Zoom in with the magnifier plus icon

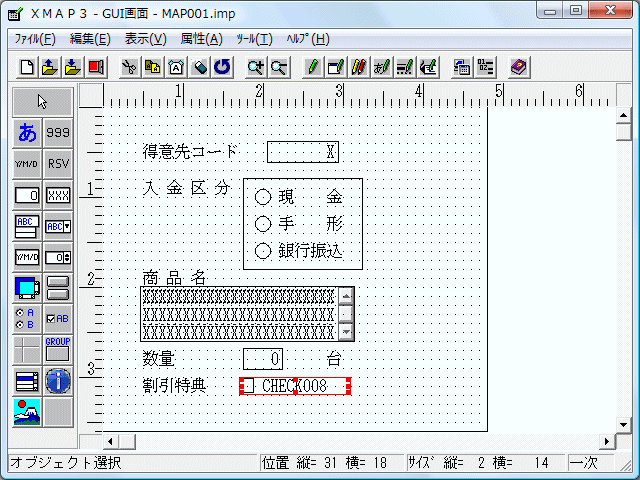(256, 67)
